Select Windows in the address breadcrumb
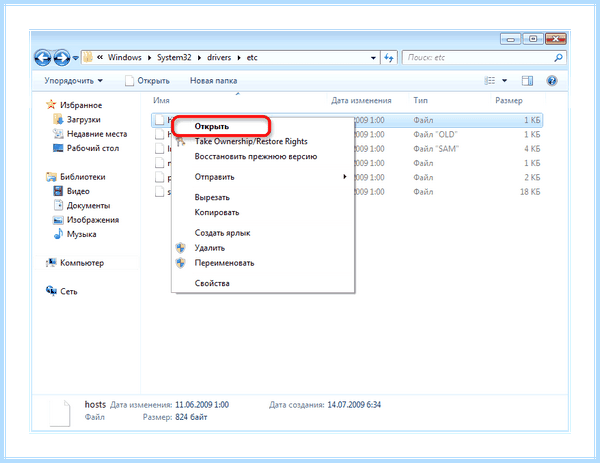 (x=125, y=57)
